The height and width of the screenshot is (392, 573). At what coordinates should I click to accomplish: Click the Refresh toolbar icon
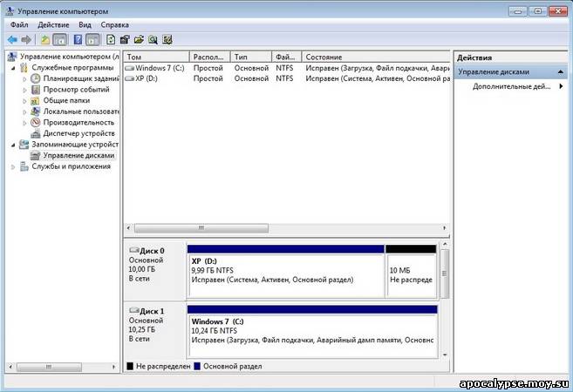111,40
